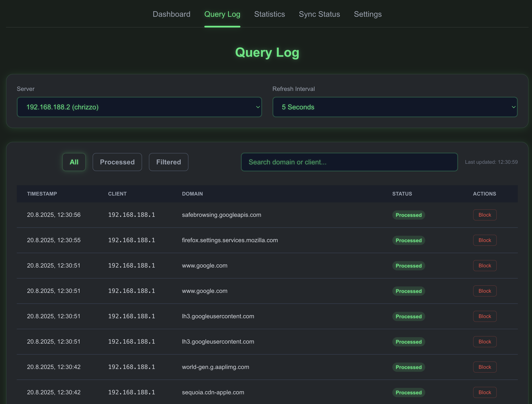The width and height of the screenshot is (532, 404).
Task: Select domain text safebrowsing.googleapis.com
Action: pyautogui.click(x=222, y=215)
